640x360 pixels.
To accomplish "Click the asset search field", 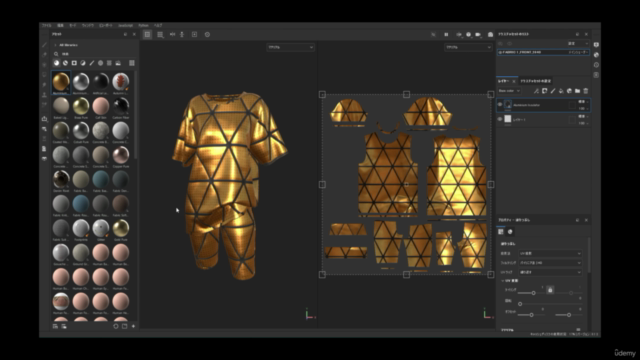I will click(x=94, y=54).
